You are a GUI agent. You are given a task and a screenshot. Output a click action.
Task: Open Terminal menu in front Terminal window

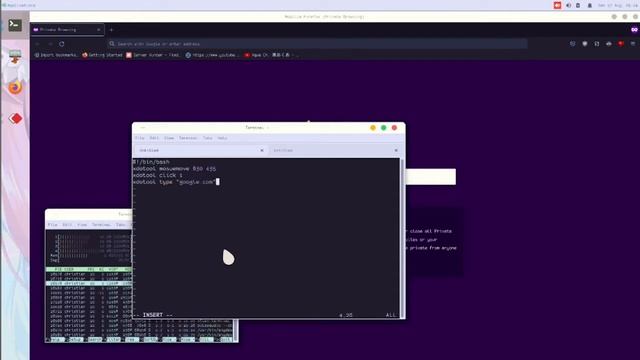tap(188, 138)
